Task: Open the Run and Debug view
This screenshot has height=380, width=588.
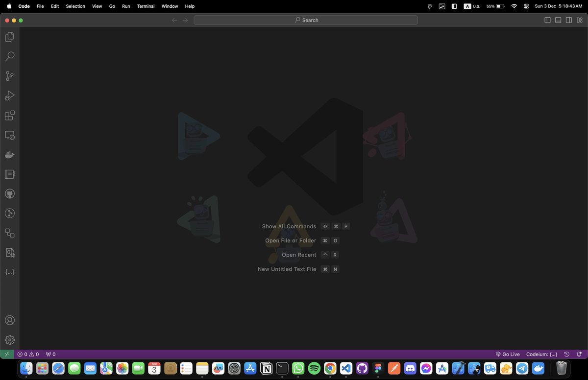Action: point(10,96)
